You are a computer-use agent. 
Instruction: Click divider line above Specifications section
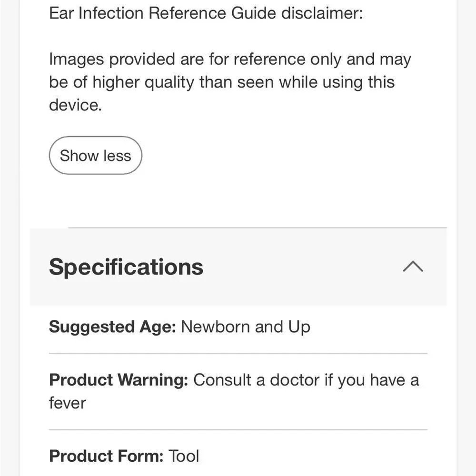click(258, 228)
